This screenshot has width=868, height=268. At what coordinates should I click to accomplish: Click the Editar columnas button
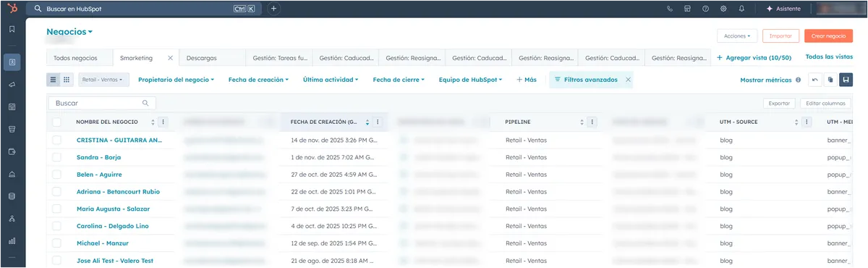[x=825, y=104]
